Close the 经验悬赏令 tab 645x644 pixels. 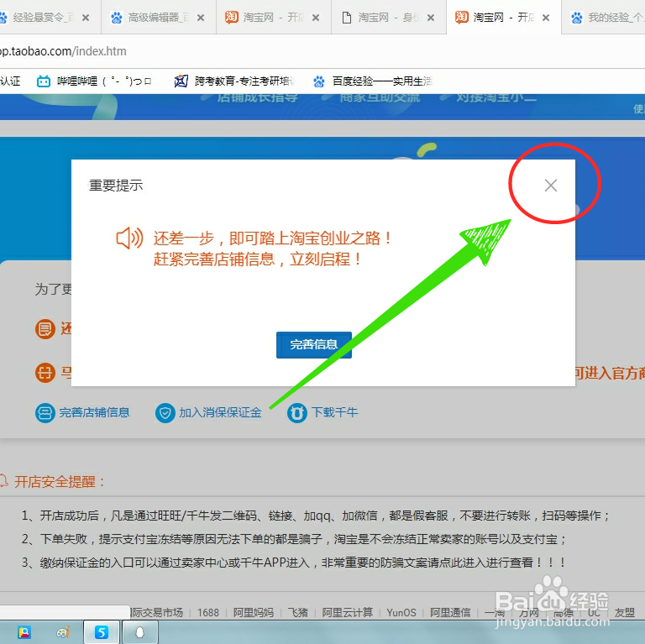tap(86, 18)
